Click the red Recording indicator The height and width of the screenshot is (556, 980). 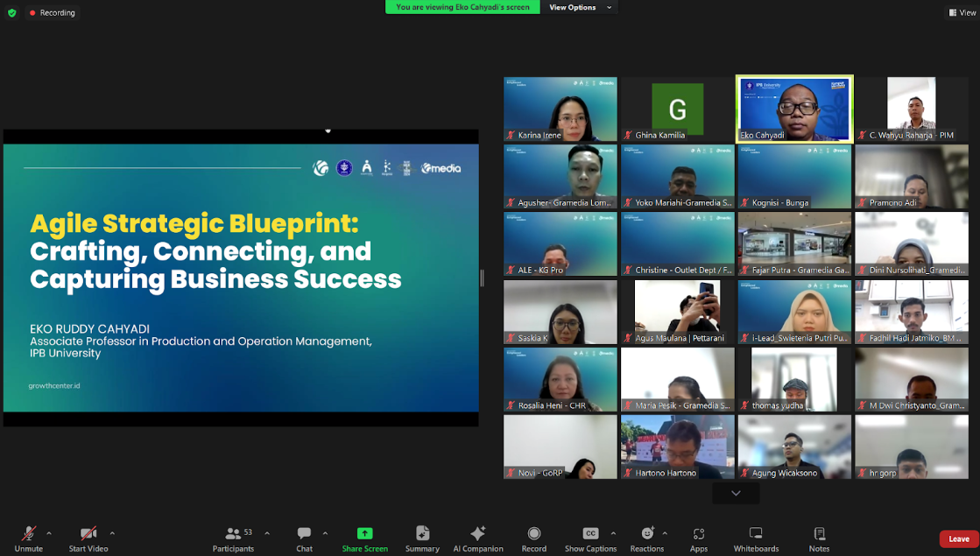52,12
